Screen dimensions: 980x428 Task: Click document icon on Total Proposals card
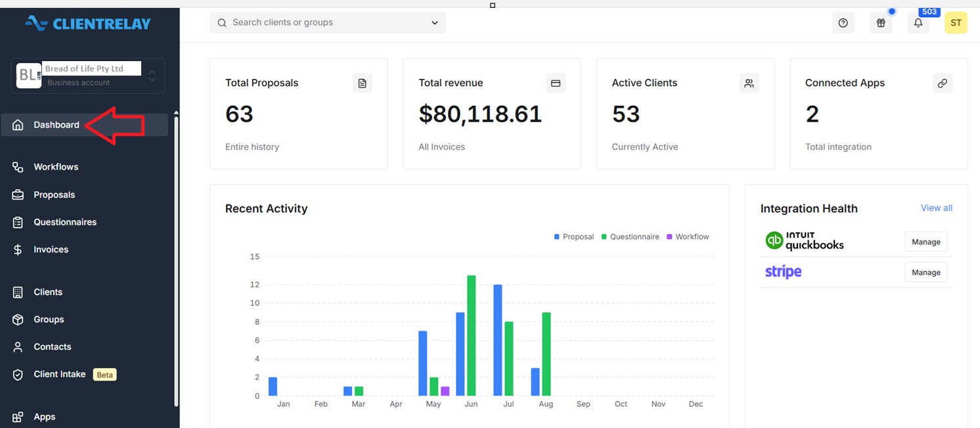(362, 83)
